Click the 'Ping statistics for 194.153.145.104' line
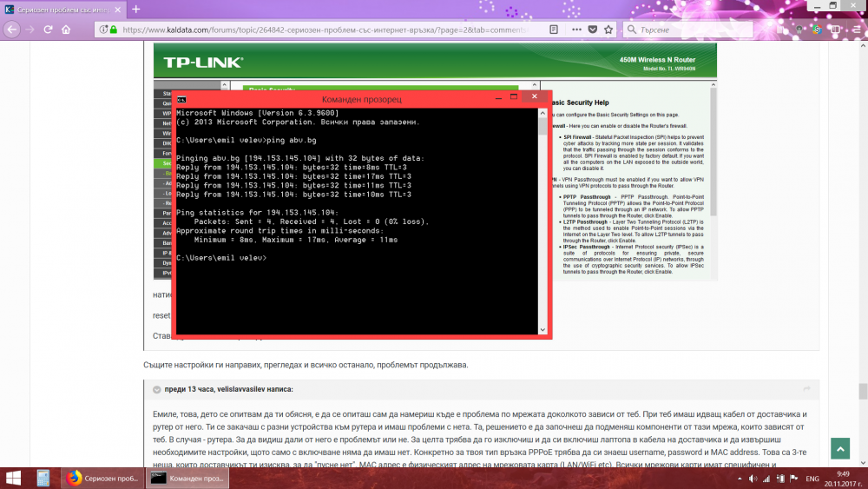868x489 pixels. (258, 213)
